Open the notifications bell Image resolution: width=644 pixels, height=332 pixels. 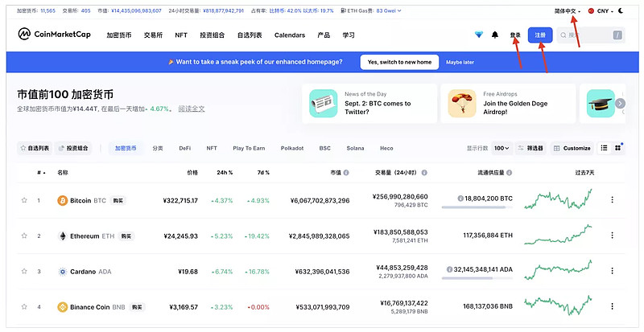pyautogui.click(x=495, y=35)
